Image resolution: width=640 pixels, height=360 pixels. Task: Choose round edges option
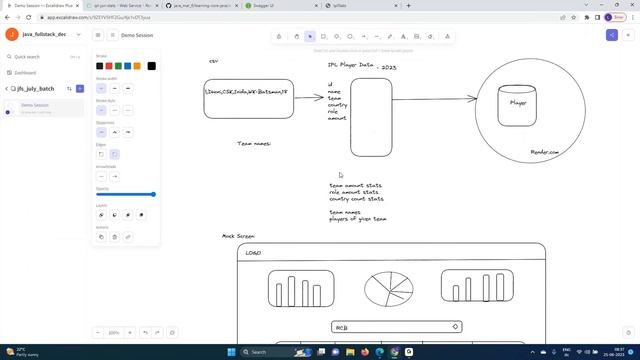click(x=115, y=154)
